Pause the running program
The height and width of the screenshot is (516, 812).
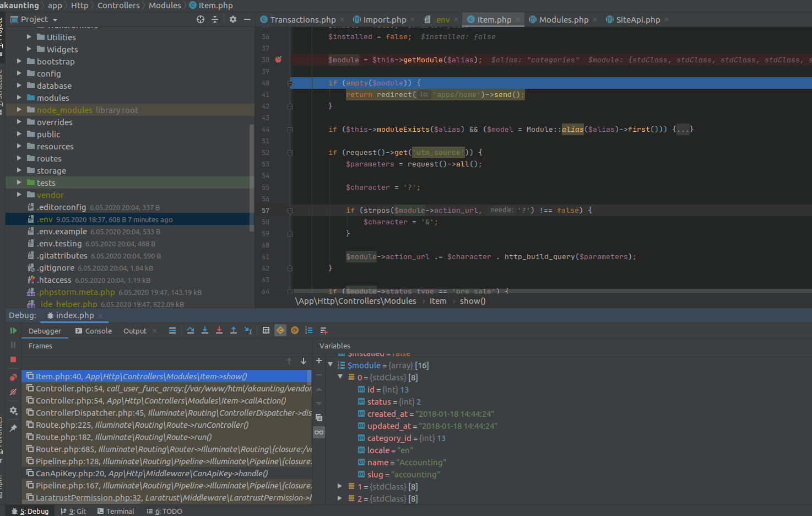pos(13,346)
